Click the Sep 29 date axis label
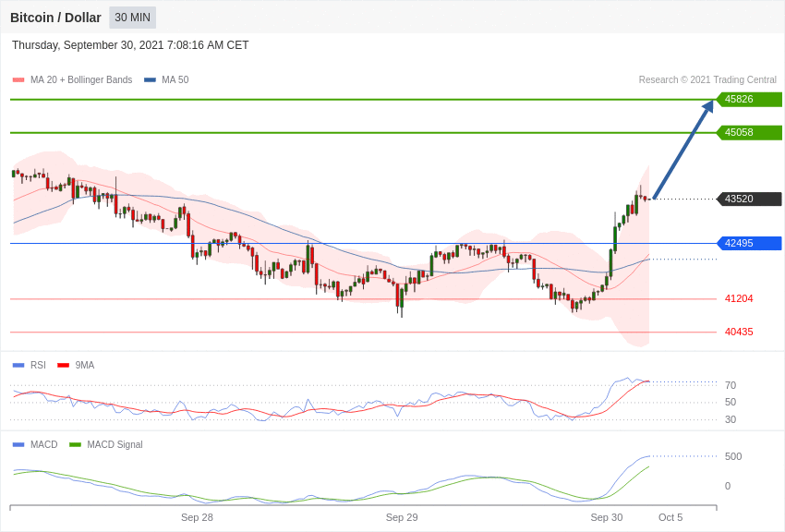Screen dimensions: 785x532 pyautogui.click(x=402, y=517)
